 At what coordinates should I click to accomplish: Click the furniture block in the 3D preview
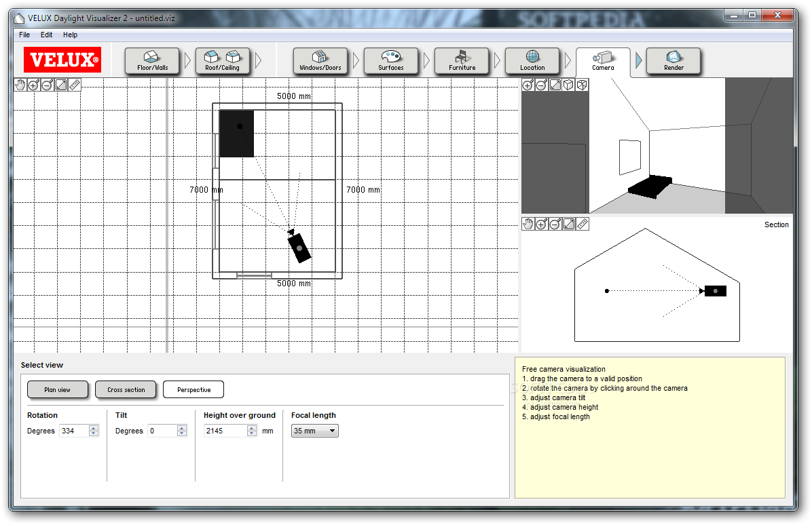(650, 187)
